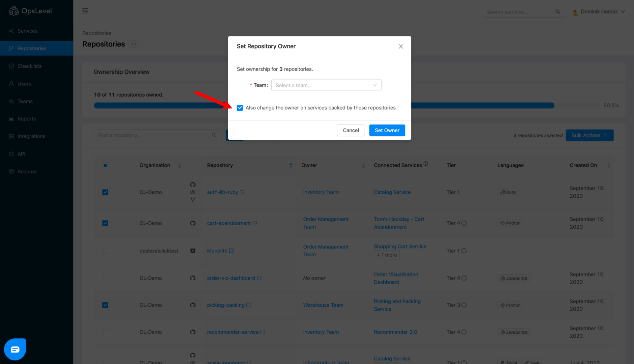
Task: Open Users in sidebar
Action: point(37,84)
